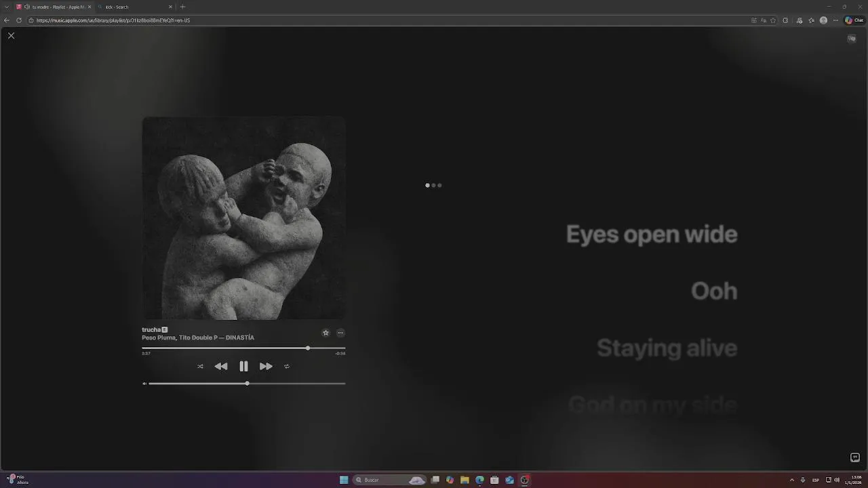Click the song title trucha

tap(151, 329)
